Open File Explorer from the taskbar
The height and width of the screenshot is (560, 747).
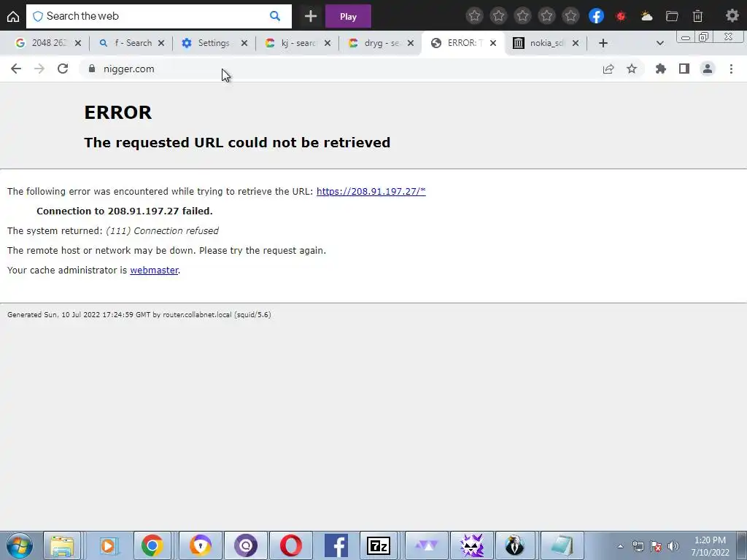(63, 545)
